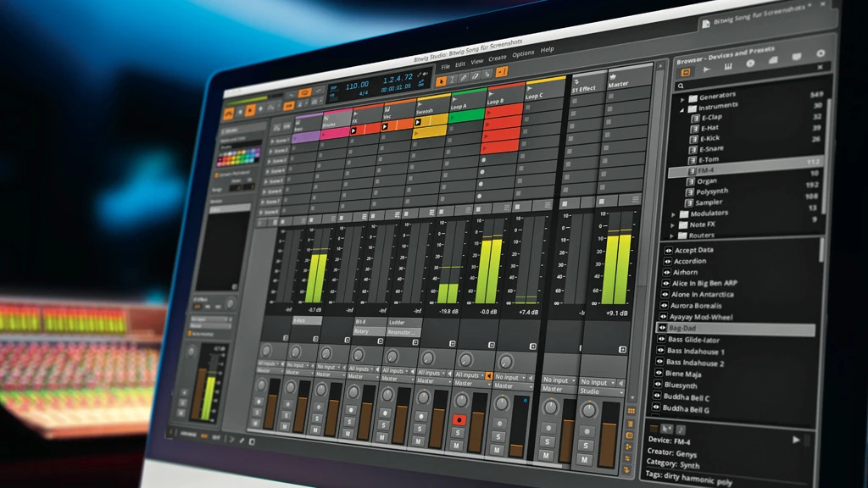The width and height of the screenshot is (868, 488).
Task: Open the gear settings tab in Browser
Action: (821, 53)
